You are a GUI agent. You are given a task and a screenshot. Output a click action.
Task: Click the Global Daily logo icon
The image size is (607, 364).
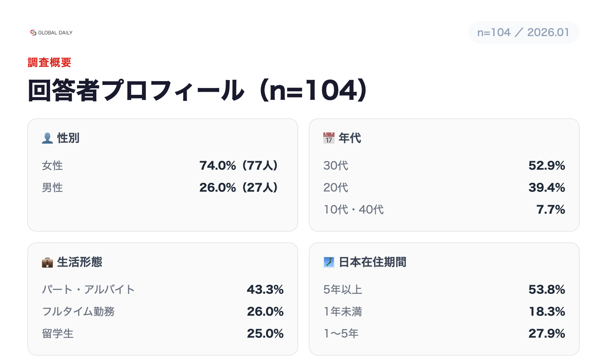(x=33, y=33)
